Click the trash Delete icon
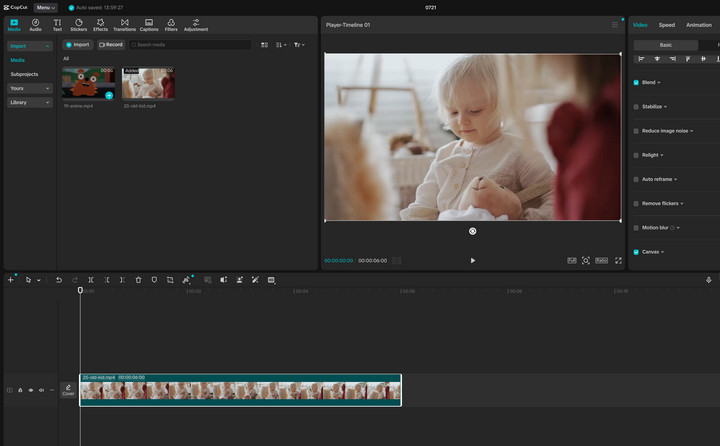720x446 pixels. (138, 280)
